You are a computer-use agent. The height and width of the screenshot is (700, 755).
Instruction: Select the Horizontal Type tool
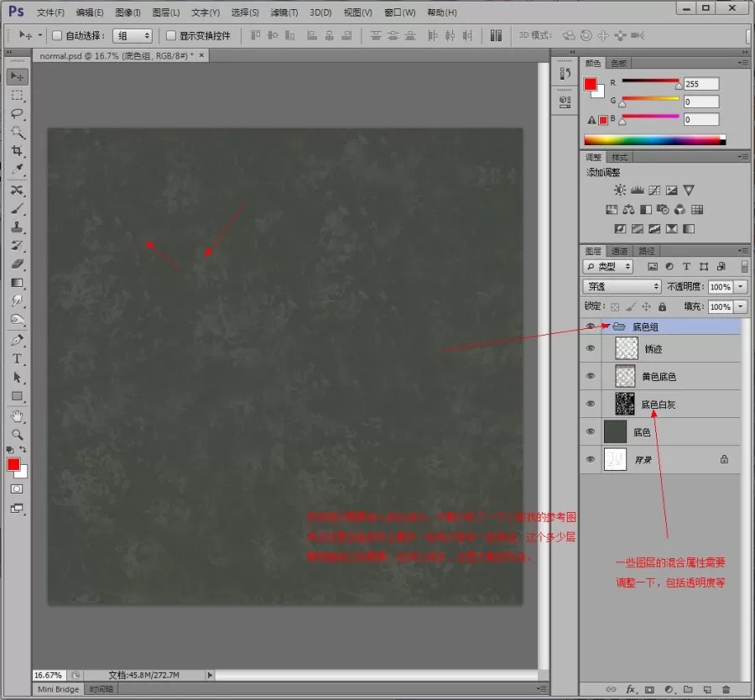point(18,359)
